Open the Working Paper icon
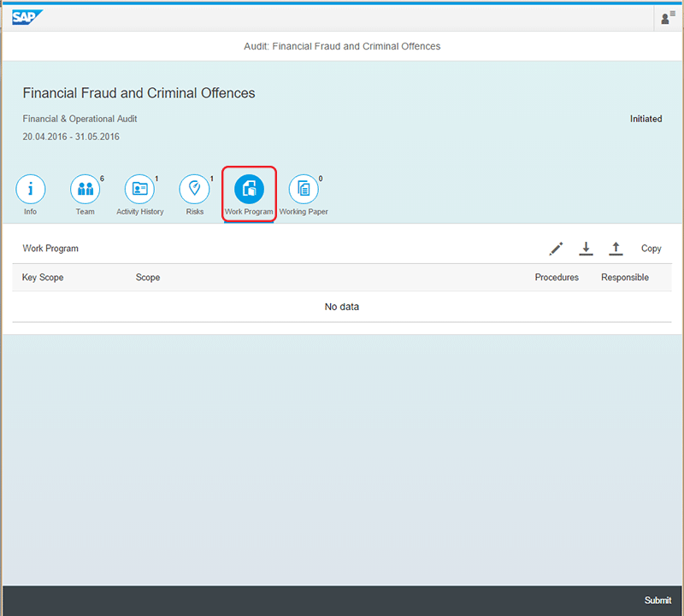The image size is (684, 616). coord(304,189)
